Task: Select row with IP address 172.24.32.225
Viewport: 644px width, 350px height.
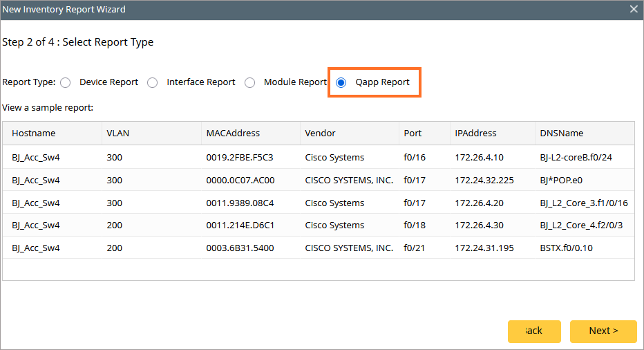Action: point(484,181)
